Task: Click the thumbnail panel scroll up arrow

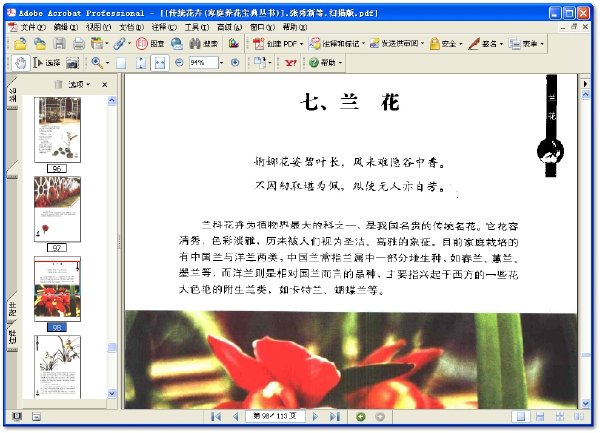Action: pyautogui.click(x=112, y=101)
